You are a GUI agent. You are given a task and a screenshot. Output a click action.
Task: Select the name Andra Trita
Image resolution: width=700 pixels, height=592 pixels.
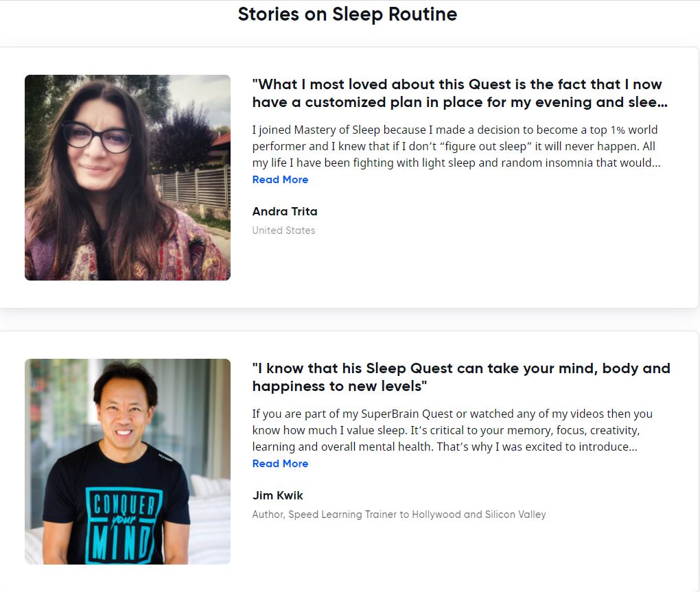point(285,211)
